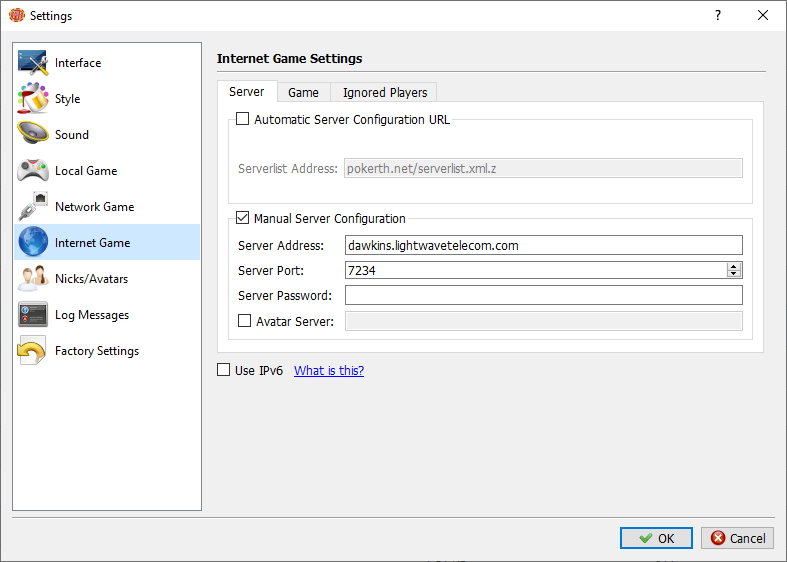
Task: Click the Interface label in the sidebar
Action: (78, 63)
